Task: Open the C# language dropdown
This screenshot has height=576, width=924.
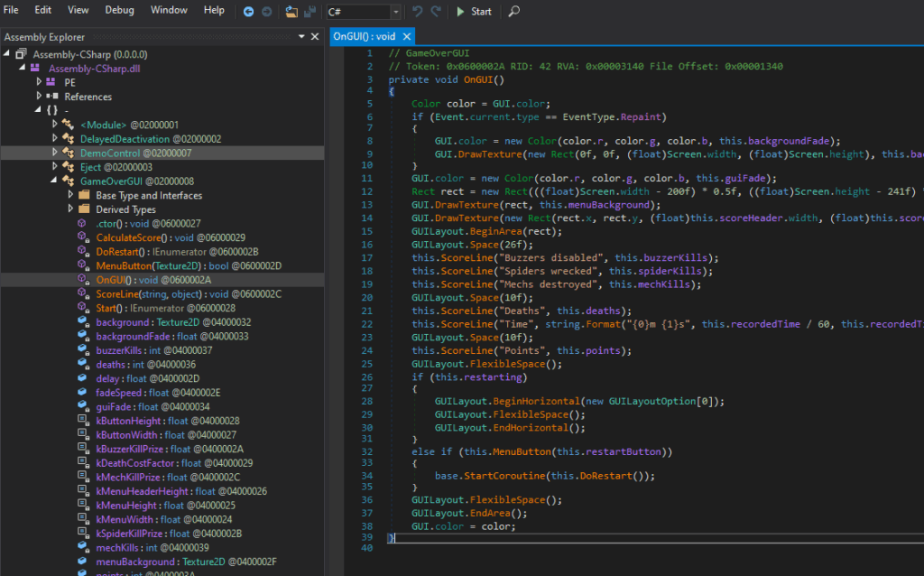Action: point(395,12)
